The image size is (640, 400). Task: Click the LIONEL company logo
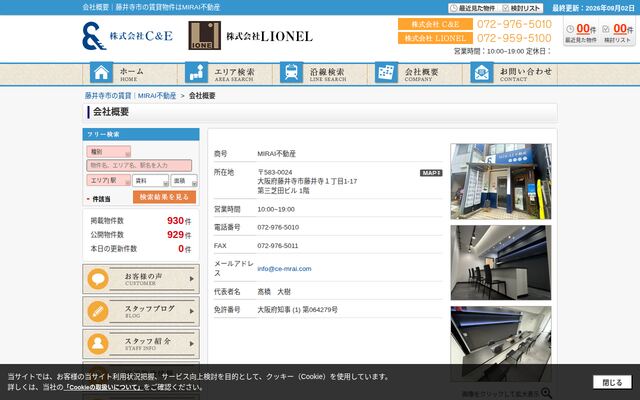coord(250,36)
